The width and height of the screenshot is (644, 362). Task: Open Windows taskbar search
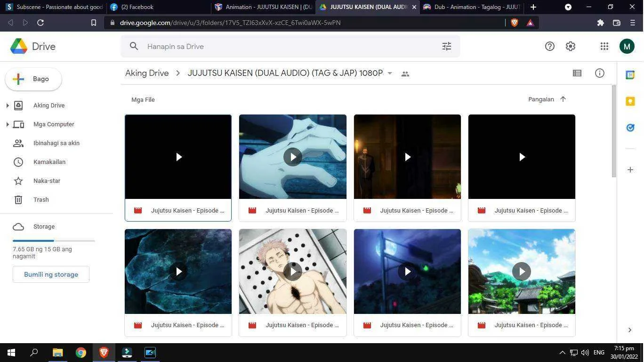34,353
